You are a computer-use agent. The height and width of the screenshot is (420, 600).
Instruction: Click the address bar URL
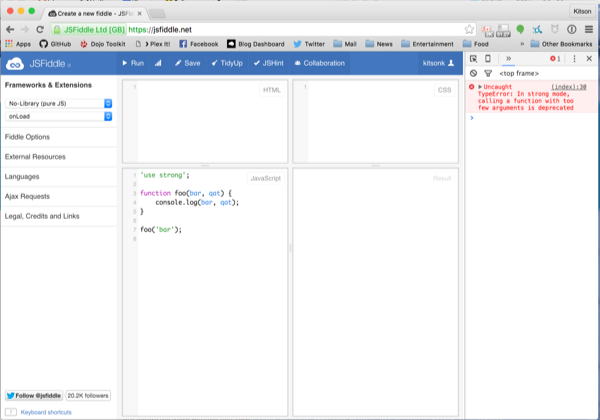point(160,29)
